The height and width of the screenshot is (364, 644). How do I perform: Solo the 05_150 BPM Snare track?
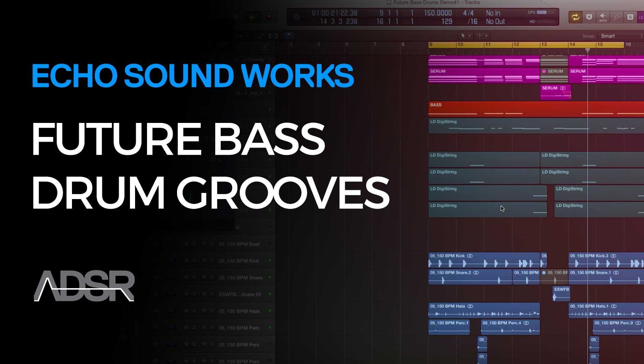[x=194, y=277]
